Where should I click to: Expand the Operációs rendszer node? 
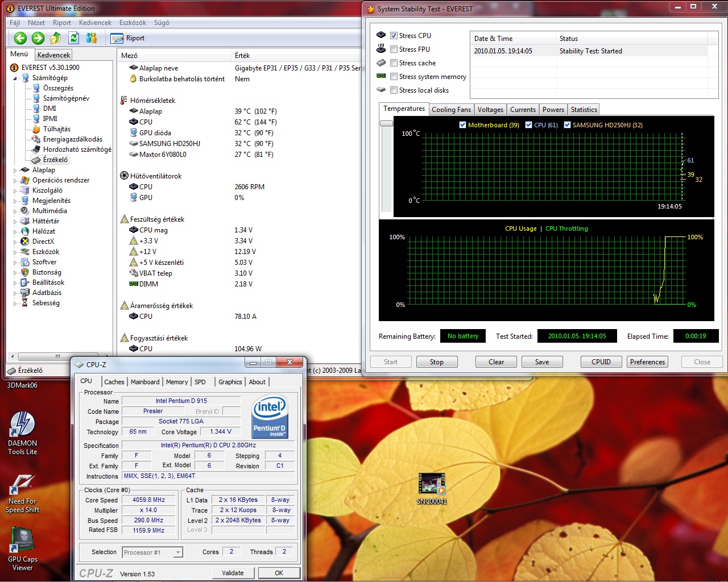coord(15,180)
